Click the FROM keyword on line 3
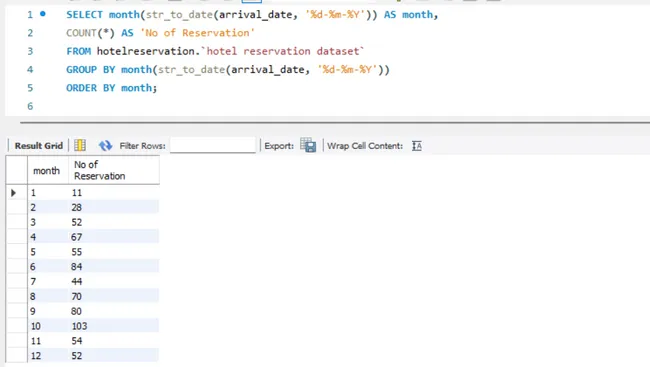This screenshot has width=650, height=367. (x=78, y=51)
